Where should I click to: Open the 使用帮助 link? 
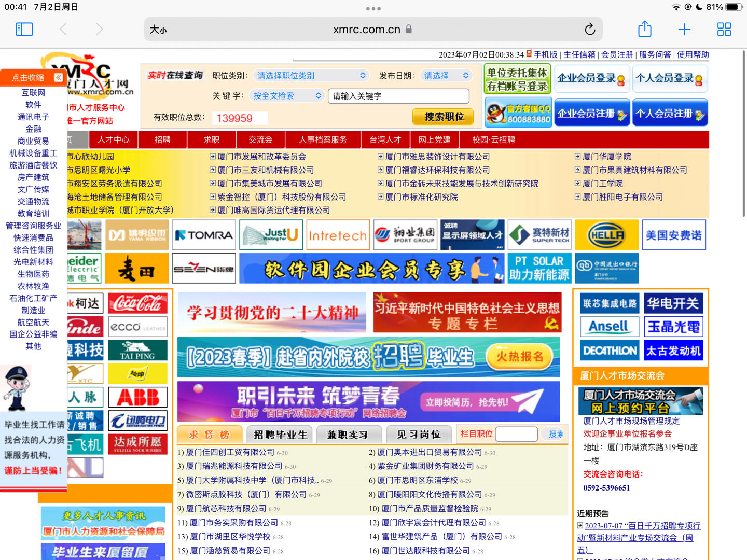(693, 54)
